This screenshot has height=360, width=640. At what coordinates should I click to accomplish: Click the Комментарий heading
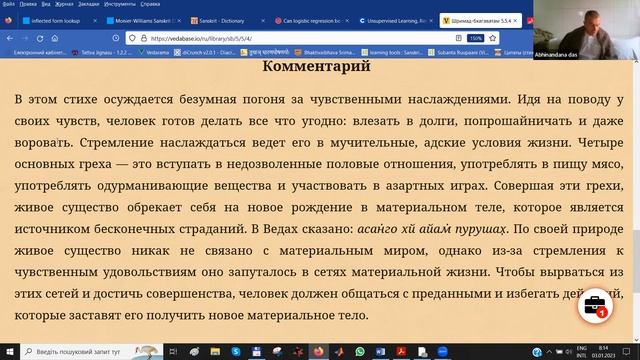[x=316, y=66]
